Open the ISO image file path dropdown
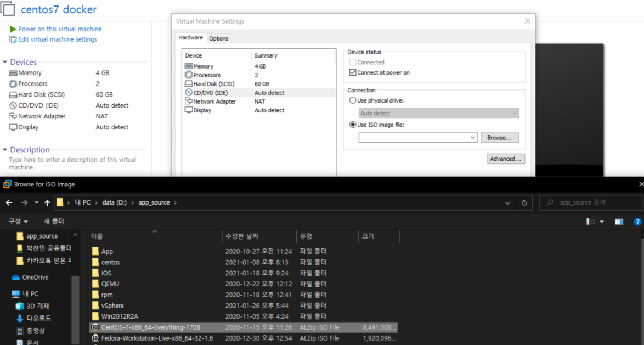This screenshot has height=345, width=644. [x=473, y=138]
